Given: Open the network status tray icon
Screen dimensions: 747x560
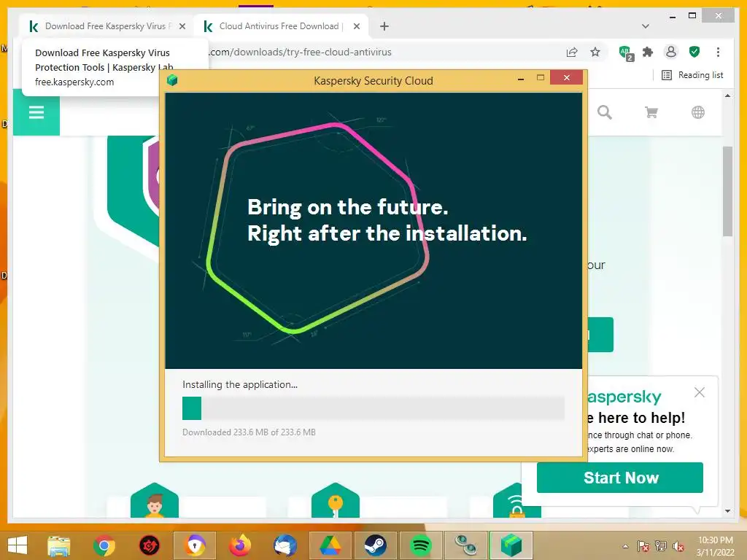Looking at the screenshot, I should (661, 546).
